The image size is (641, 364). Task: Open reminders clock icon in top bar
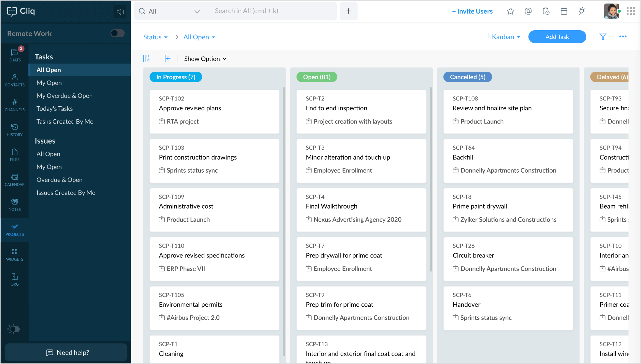(x=546, y=11)
